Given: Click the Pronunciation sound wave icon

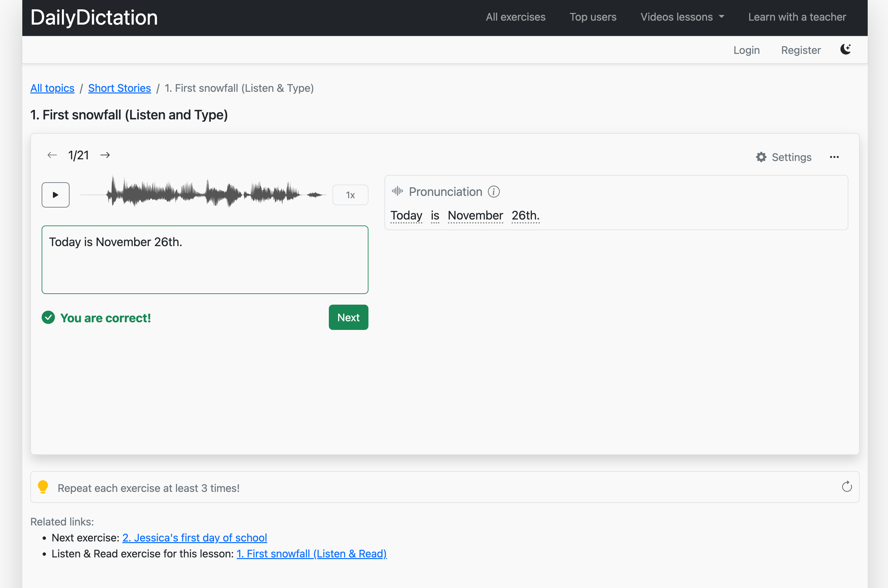Looking at the screenshot, I should pos(397,192).
